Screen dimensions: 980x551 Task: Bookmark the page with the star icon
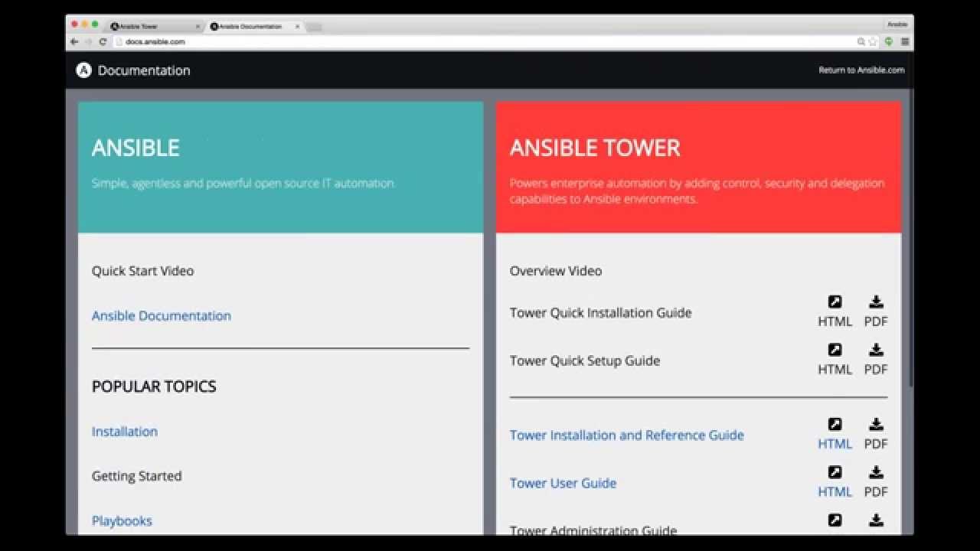pyautogui.click(x=873, y=42)
